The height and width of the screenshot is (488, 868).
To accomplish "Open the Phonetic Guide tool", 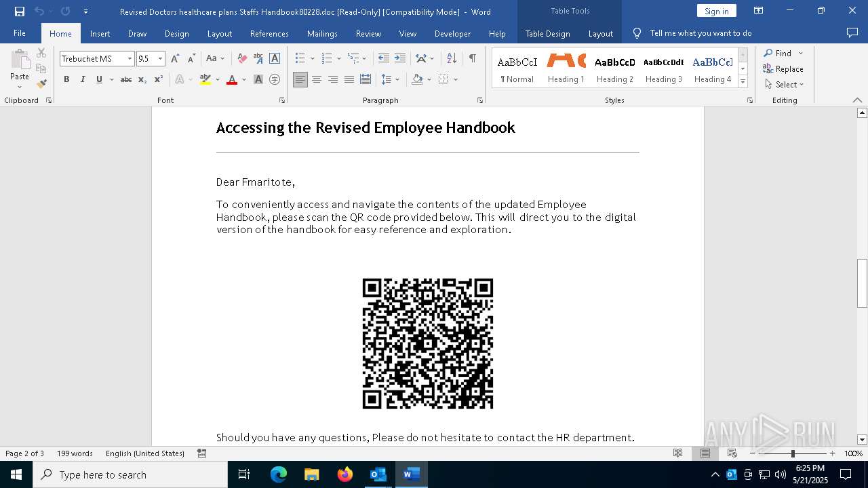I will point(258,59).
